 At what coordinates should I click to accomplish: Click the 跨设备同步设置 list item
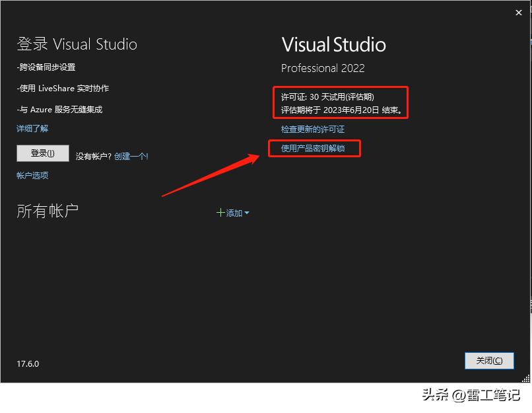pyautogui.click(x=48, y=67)
